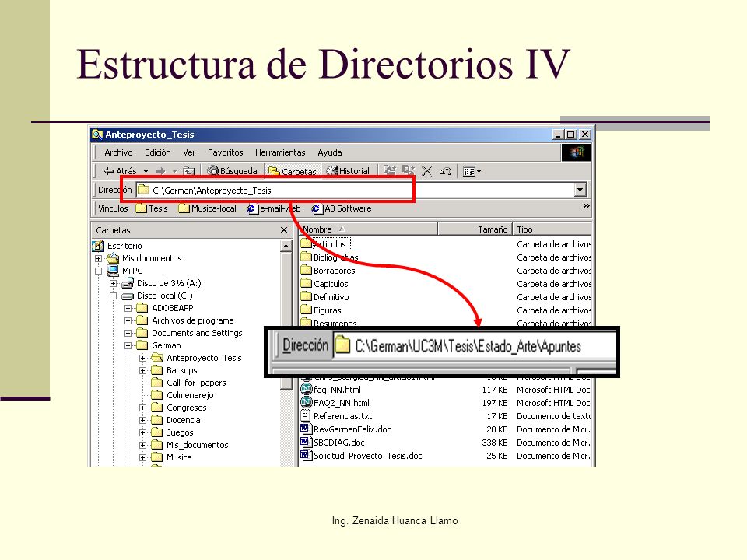Select Documents and Settings folder
Image resolution: width=747 pixels, height=560 pixels.
[197, 333]
